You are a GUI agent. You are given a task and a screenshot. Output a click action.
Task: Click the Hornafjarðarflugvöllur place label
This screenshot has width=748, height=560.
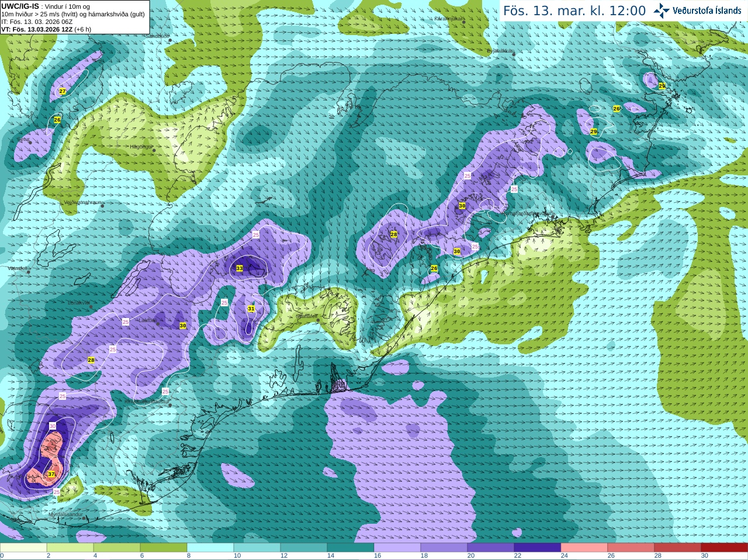[x=525, y=213]
